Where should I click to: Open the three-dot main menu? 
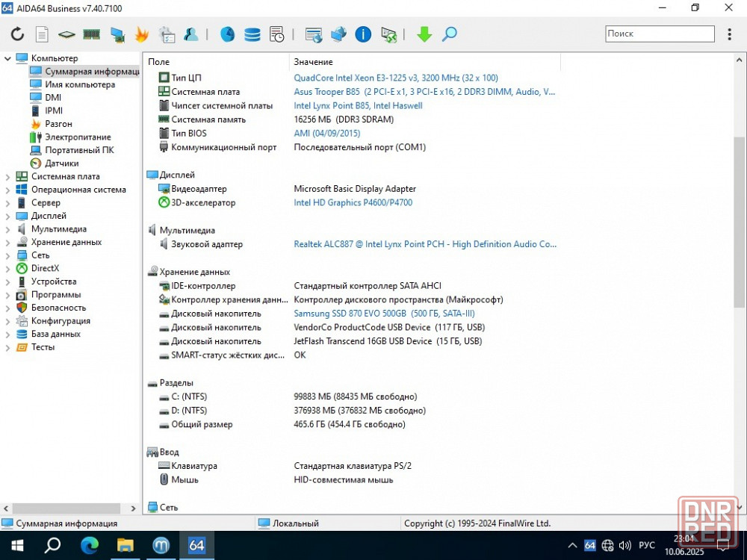729,34
